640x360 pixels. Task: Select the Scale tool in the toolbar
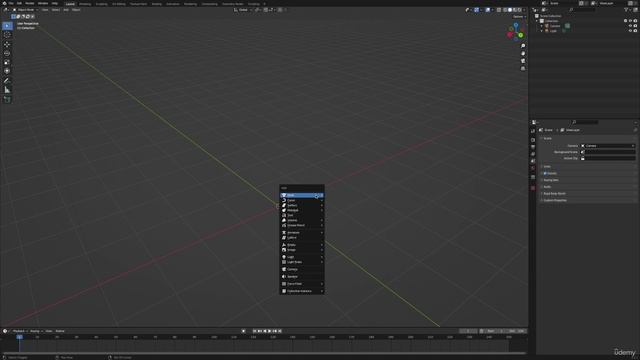tap(7, 62)
